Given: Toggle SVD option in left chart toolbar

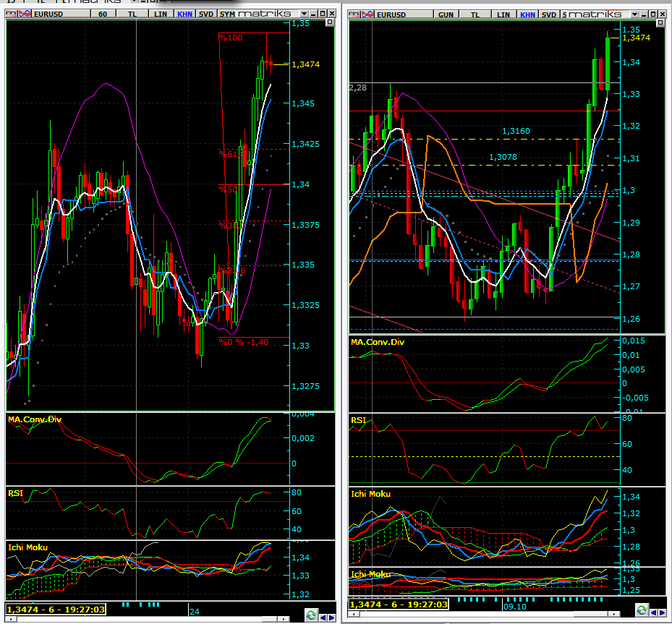Looking at the screenshot, I should tap(206, 14).
